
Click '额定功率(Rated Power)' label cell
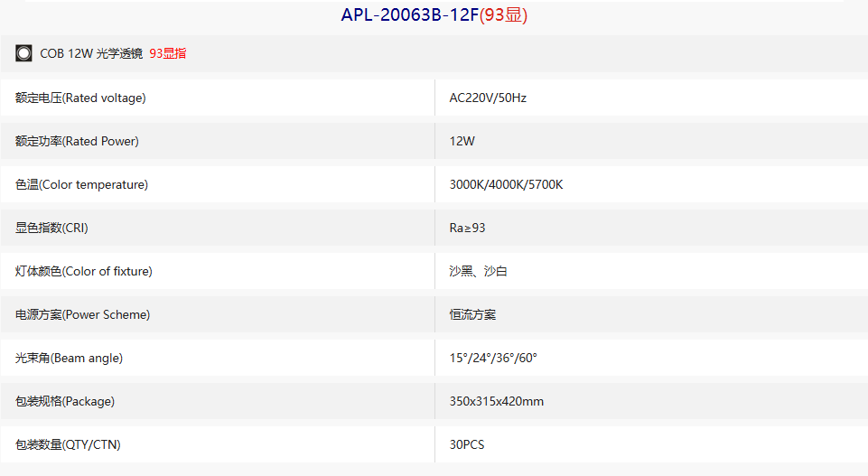[218, 141]
